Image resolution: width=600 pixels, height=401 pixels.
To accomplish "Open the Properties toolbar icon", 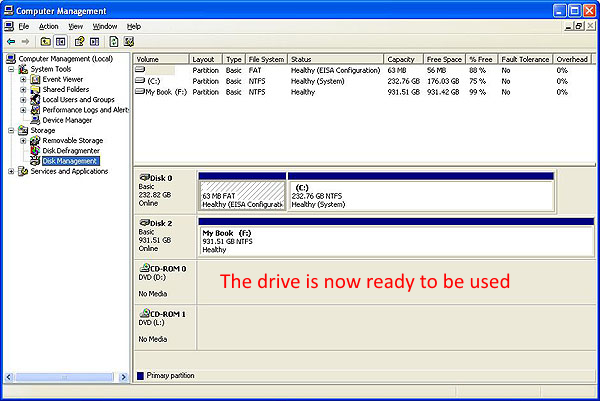I will [79, 41].
